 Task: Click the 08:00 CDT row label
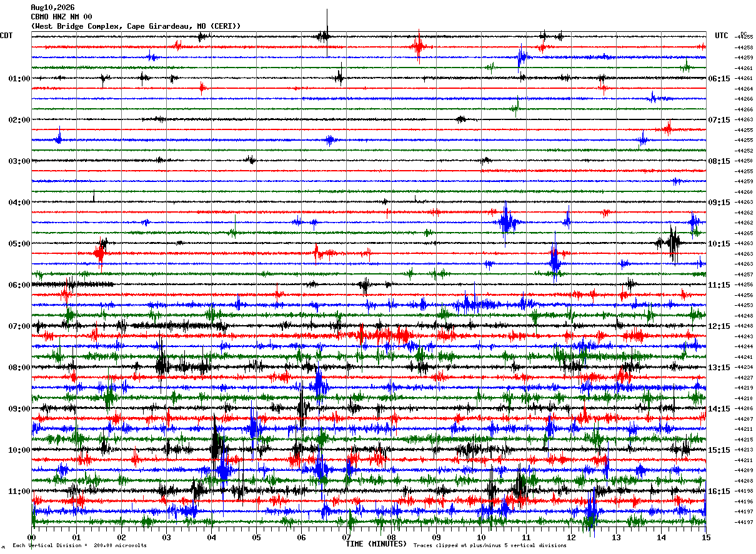pyautogui.click(x=19, y=368)
